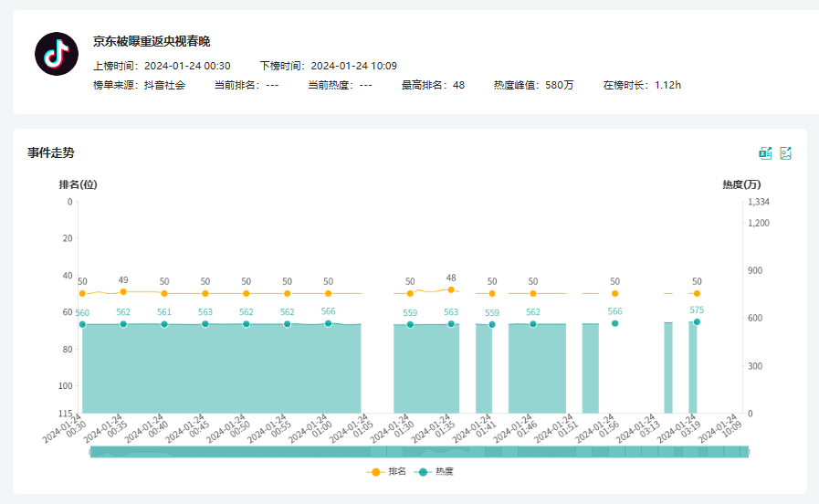Select the heat data point labeled 561
This screenshot has height=504, width=819.
click(164, 324)
